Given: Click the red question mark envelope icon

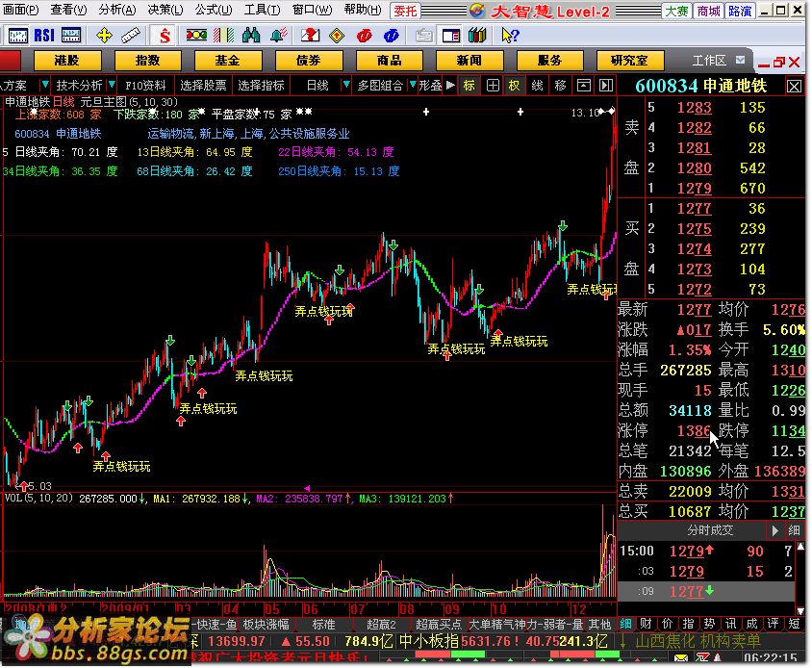Looking at the screenshot, I should [x=310, y=36].
